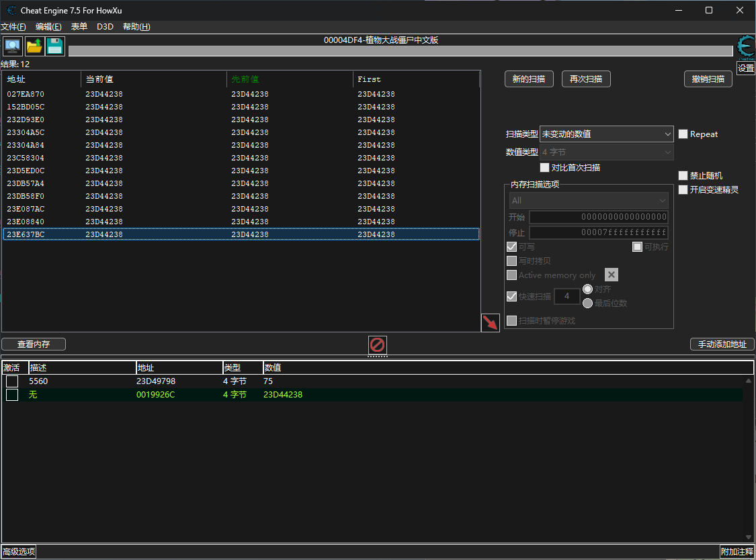The width and height of the screenshot is (756, 560).
Task: Open the 扫描类型 dropdown
Action: click(606, 134)
